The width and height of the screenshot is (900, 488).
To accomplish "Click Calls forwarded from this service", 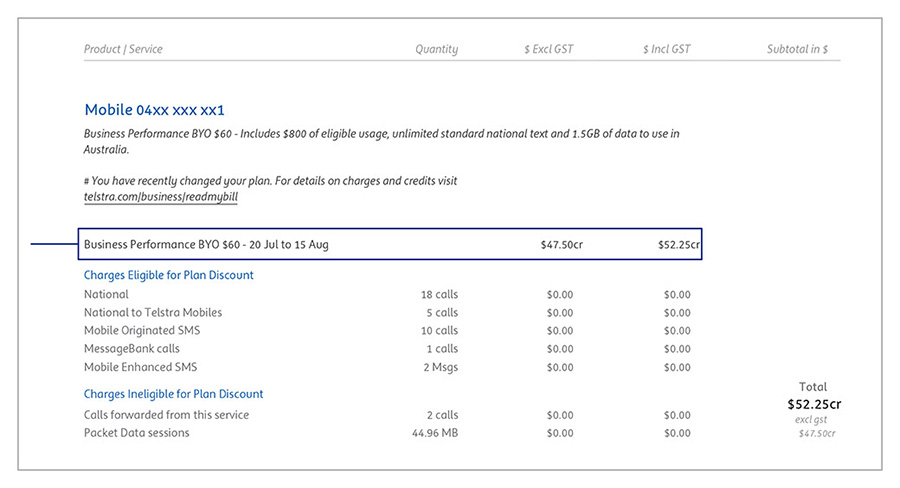I will [x=166, y=415].
